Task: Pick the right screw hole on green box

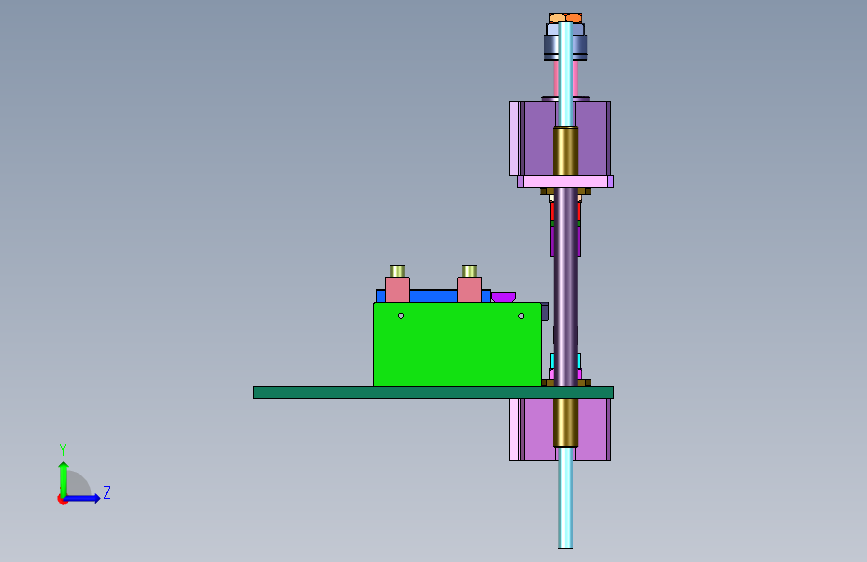Action: (521, 316)
